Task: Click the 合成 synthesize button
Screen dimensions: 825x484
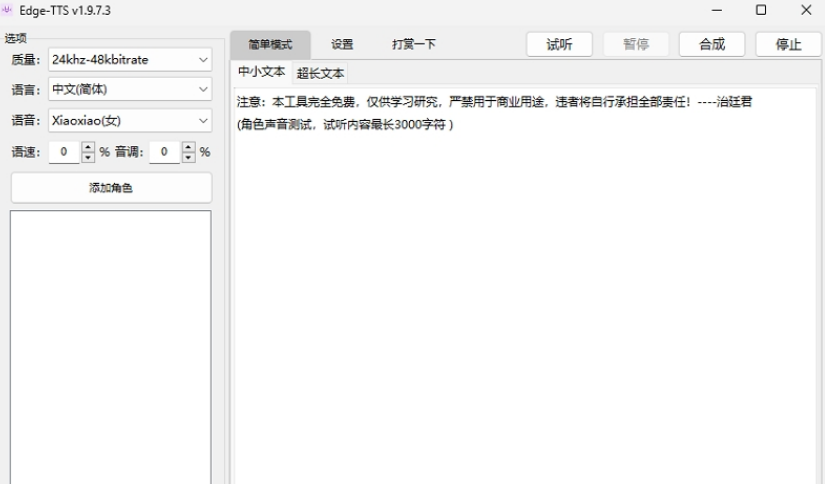Action: click(x=712, y=45)
